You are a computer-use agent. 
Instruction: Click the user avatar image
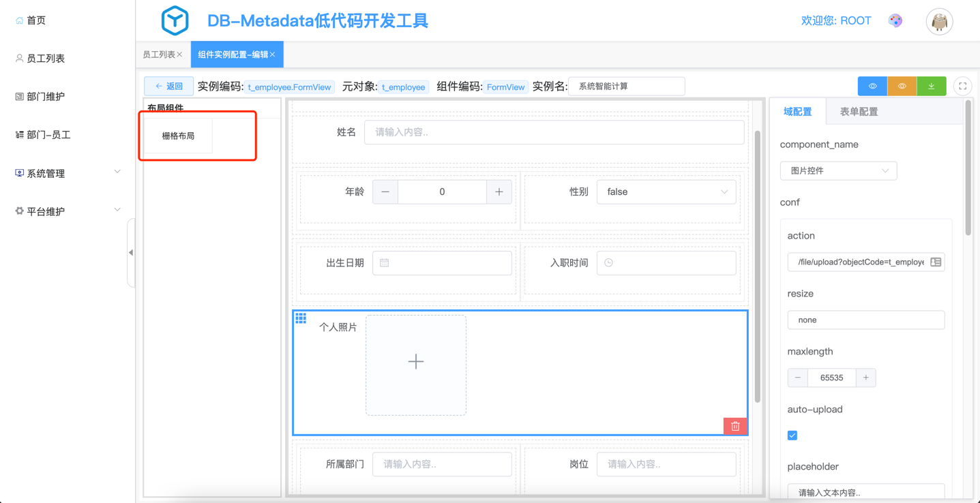(939, 22)
